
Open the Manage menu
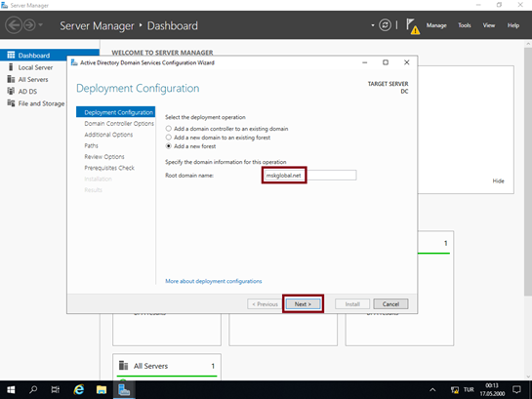tap(436, 25)
